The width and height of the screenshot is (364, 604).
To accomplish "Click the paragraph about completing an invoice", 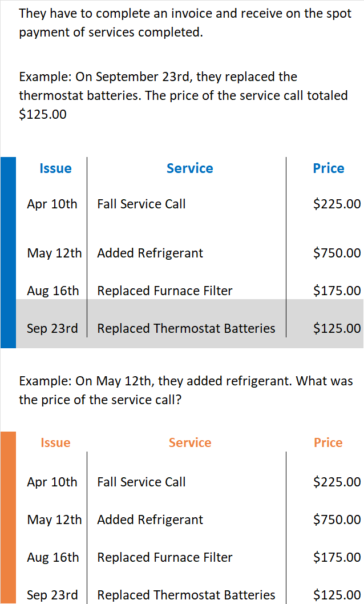I will [185, 23].
